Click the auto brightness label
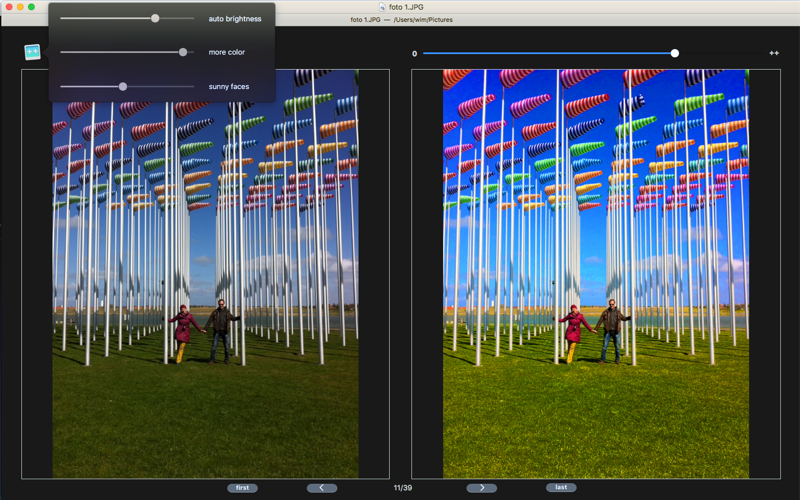Screen dimensions: 800x500 [x=235, y=19]
